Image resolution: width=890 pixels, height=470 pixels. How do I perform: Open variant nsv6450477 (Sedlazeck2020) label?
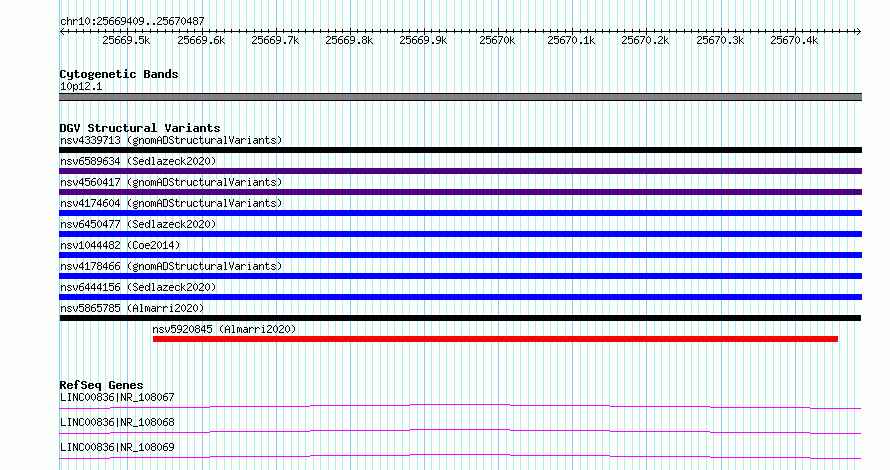pos(138,224)
